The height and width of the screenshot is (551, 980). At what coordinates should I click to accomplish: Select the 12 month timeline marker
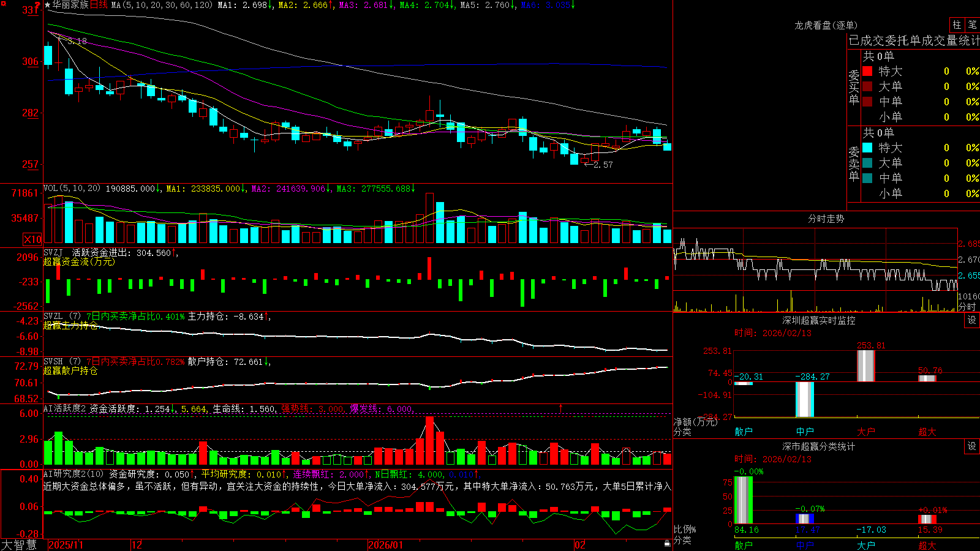point(137,545)
